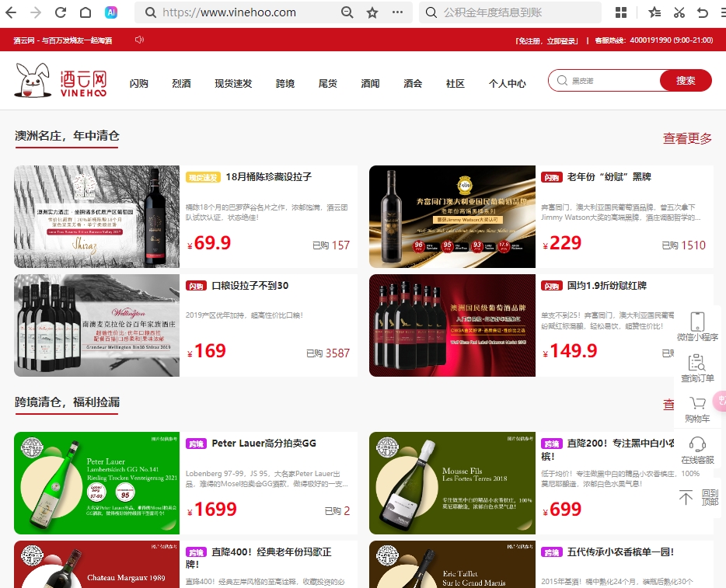726x588 pixels.
Task: Open the ellipsis more-options menu
Action: [396, 13]
